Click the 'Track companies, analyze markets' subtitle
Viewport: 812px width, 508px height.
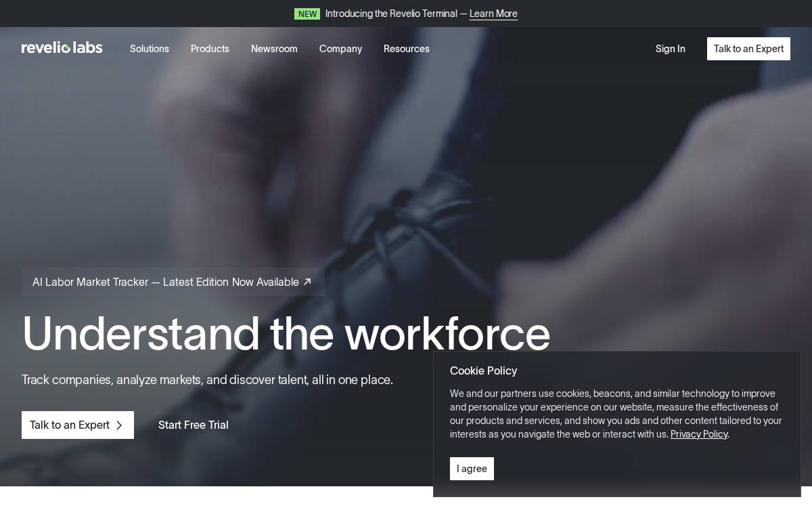pyautogui.click(x=207, y=380)
